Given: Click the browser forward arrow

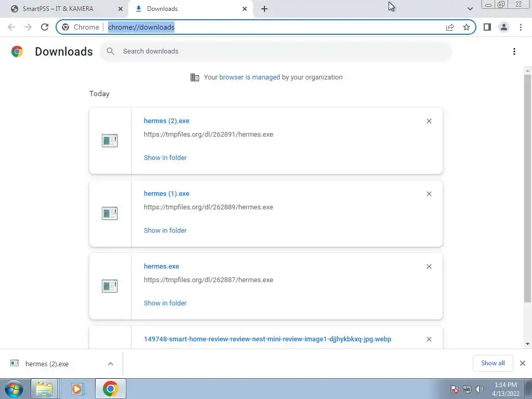Looking at the screenshot, I should point(28,27).
